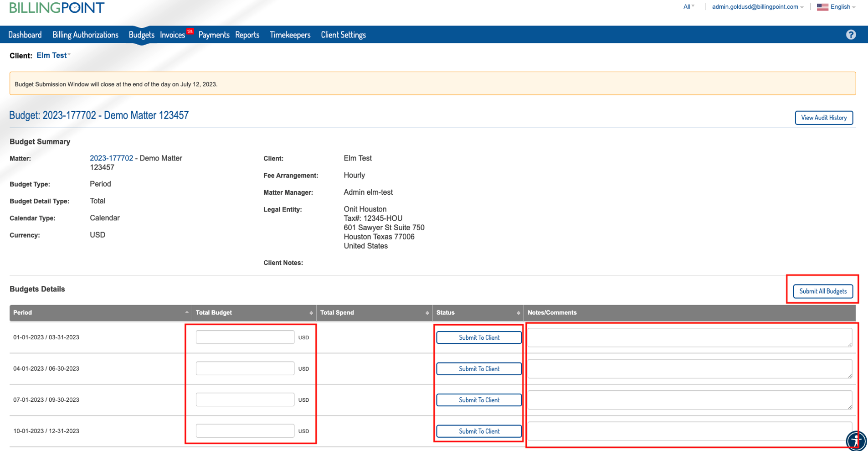Submit 01-01-2023 / 03-31-2023 budget to client

click(x=479, y=337)
